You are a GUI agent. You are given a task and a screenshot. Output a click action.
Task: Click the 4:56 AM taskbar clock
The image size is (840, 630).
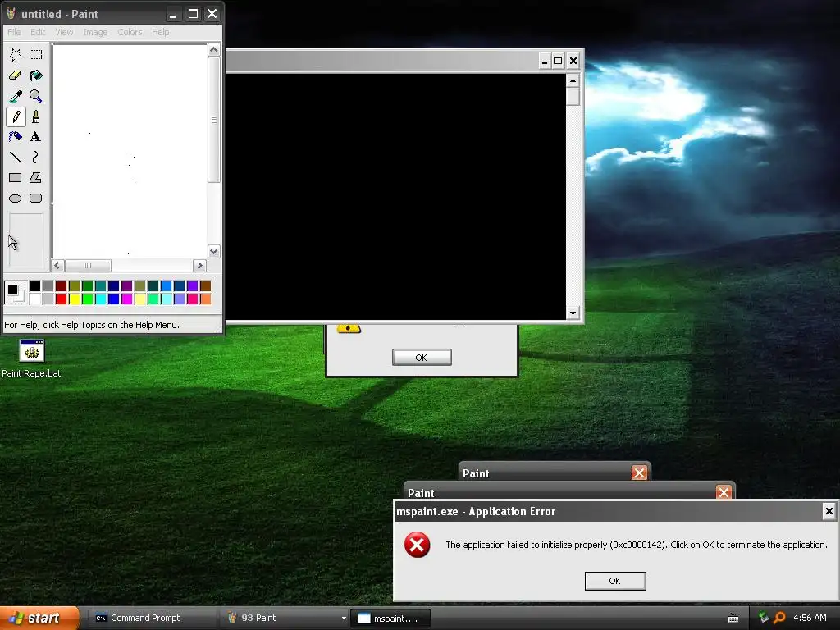(x=810, y=618)
